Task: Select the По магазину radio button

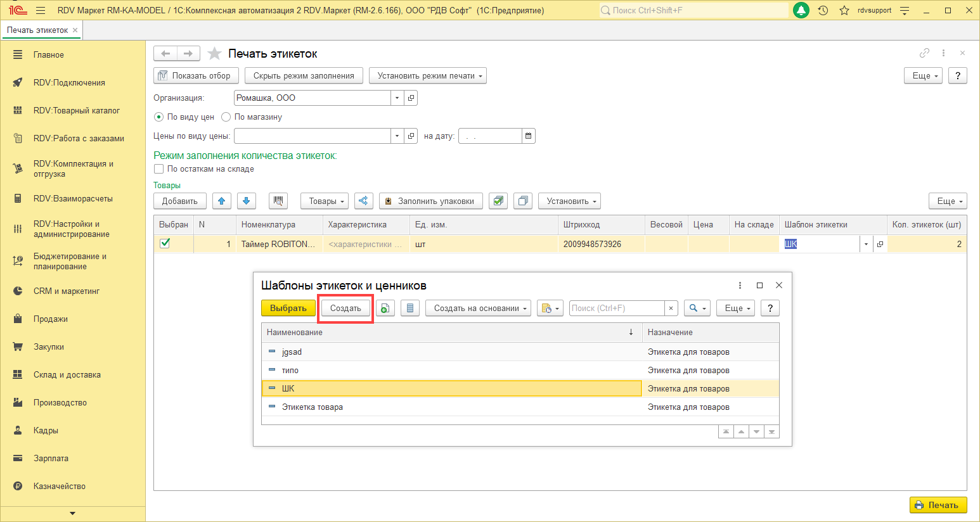Action: click(x=226, y=117)
